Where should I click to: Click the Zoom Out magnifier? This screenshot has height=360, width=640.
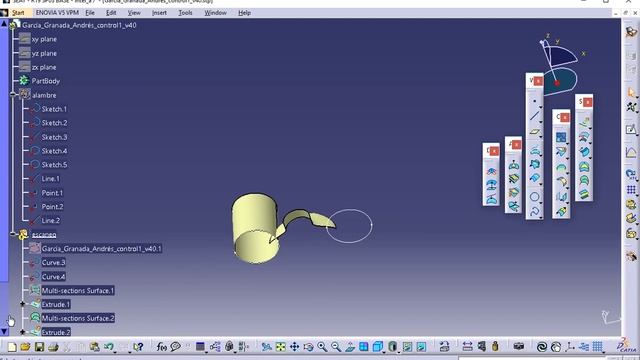point(336,347)
